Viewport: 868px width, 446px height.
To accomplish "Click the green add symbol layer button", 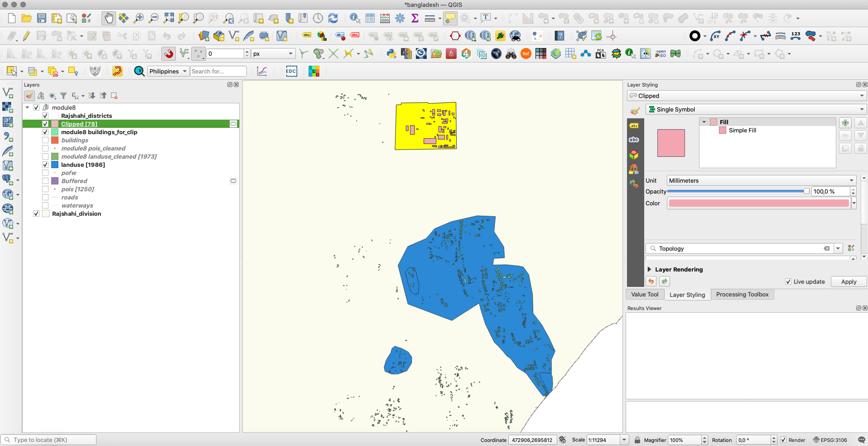I will (845, 123).
